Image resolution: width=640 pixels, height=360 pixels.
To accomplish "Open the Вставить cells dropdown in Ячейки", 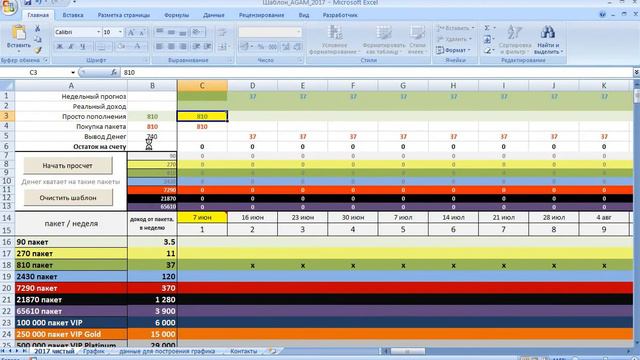I will [x=456, y=28].
